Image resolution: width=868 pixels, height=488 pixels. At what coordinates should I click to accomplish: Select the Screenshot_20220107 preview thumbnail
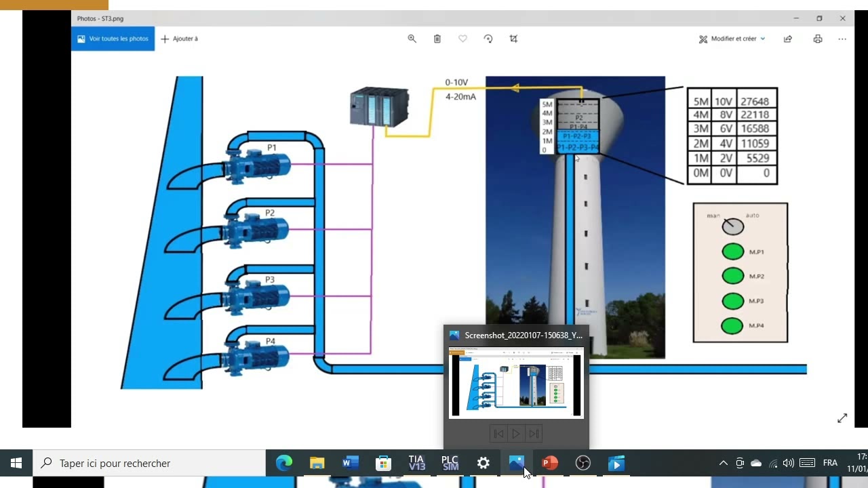pyautogui.click(x=516, y=382)
